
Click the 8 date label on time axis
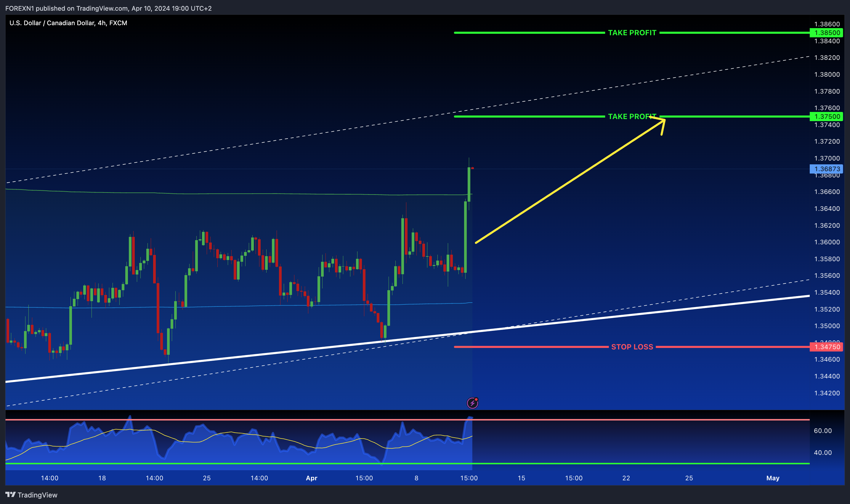(x=416, y=478)
